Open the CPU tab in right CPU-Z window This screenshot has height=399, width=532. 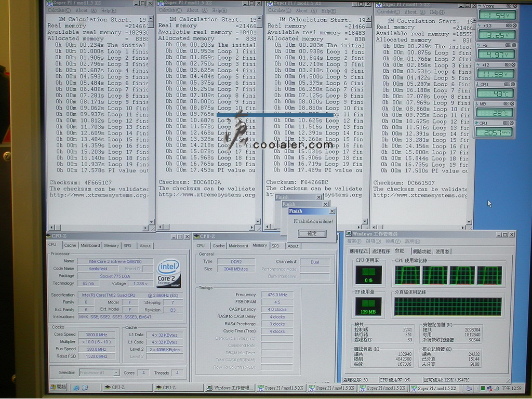pos(201,246)
